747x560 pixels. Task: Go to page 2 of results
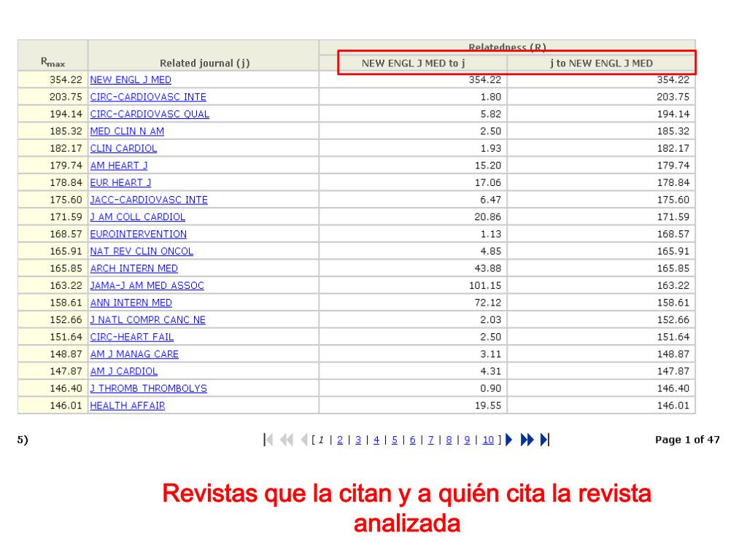pyautogui.click(x=340, y=440)
